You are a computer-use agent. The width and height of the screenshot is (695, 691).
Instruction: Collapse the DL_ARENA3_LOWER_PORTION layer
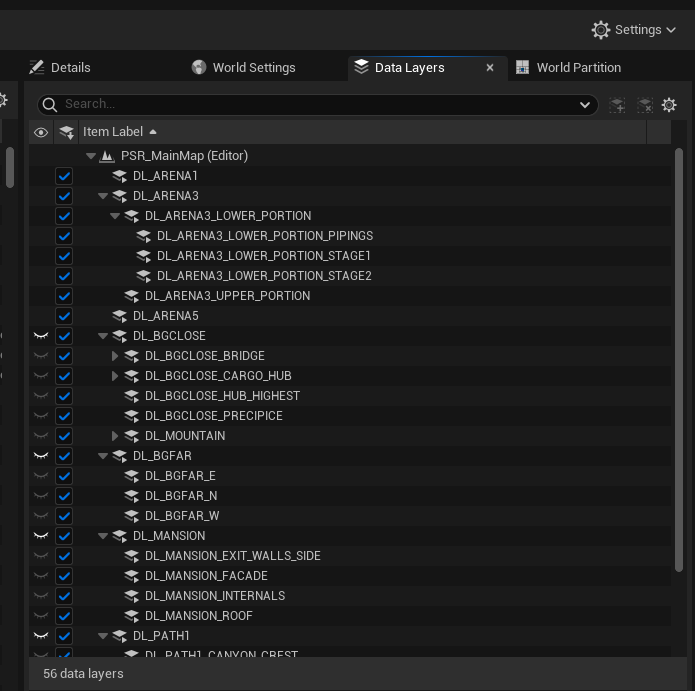click(x=115, y=216)
